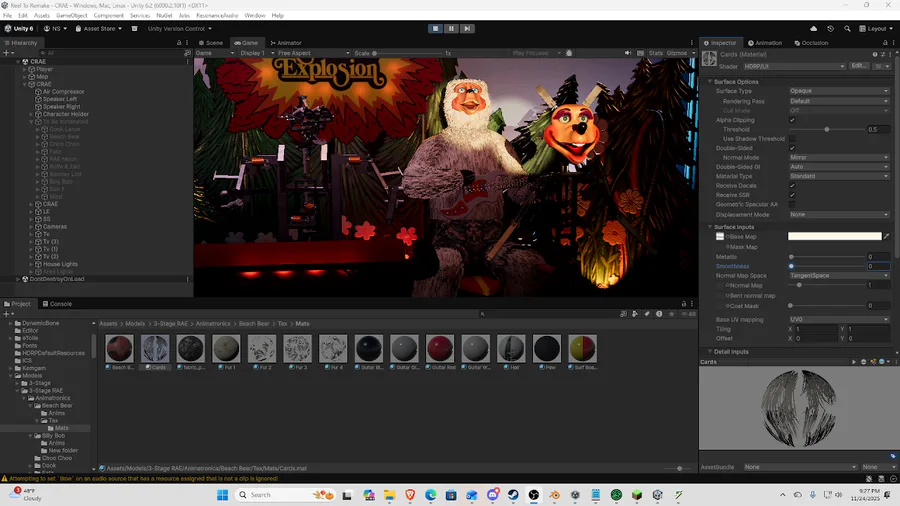
Task: Open the Unity Version Control menu
Action: [x=179, y=29]
